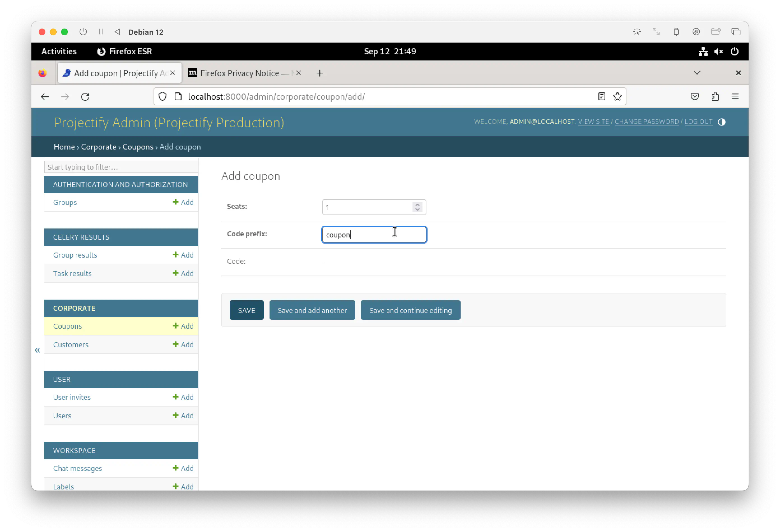The height and width of the screenshot is (532, 780).
Task: Click Save and continue editing
Action: coord(410,310)
